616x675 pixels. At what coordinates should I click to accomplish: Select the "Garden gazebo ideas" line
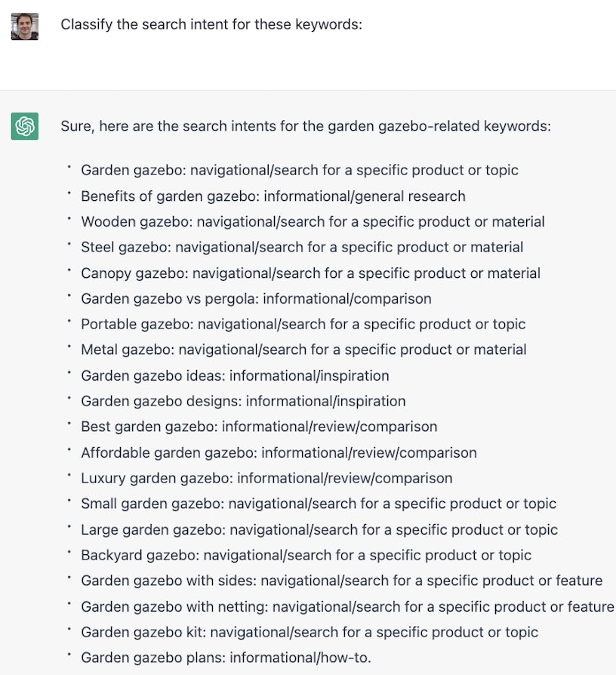click(235, 375)
